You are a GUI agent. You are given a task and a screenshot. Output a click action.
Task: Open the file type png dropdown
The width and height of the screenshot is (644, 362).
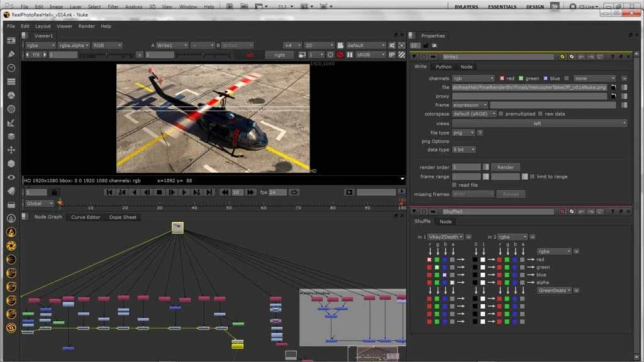463,133
